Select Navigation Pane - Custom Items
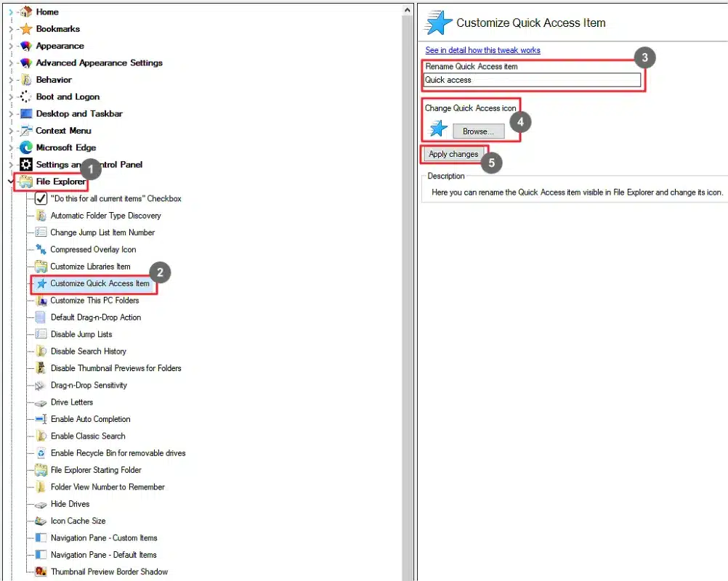The image size is (728, 581). click(x=104, y=538)
